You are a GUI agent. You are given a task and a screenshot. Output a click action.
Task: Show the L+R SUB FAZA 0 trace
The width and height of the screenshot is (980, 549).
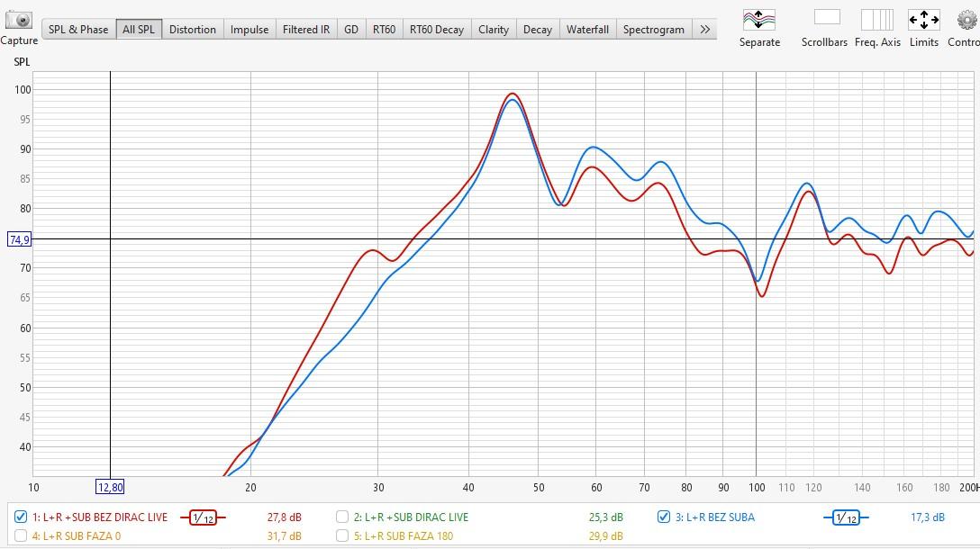click(21, 536)
